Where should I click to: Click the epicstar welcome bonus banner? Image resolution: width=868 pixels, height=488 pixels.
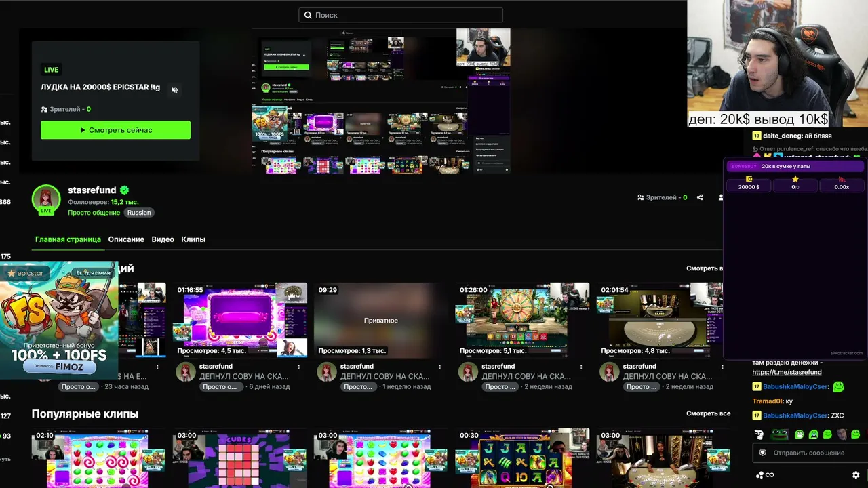tap(59, 320)
